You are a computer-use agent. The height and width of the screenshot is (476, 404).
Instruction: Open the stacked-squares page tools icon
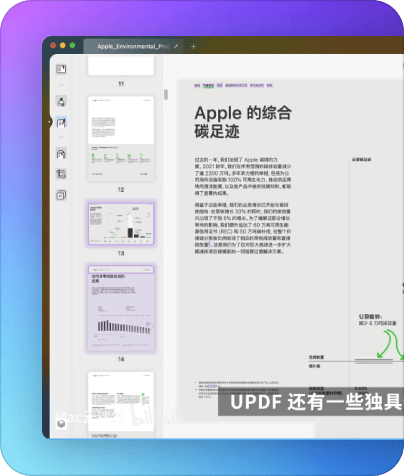tap(61, 195)
